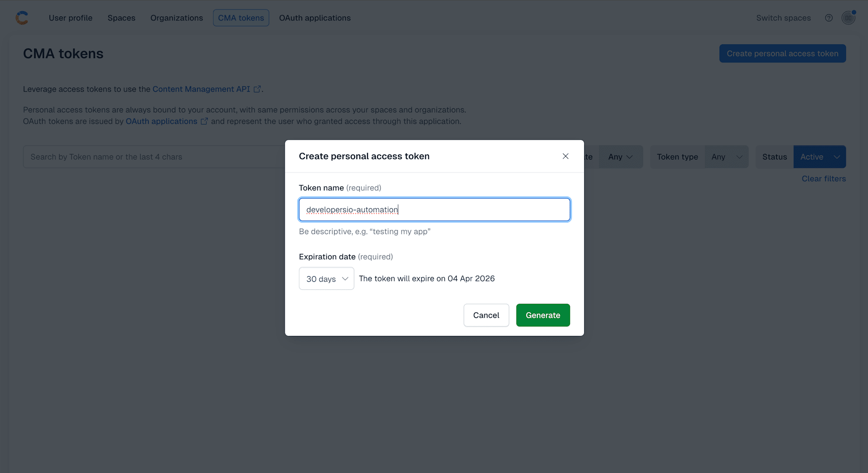Open the Status Active dropdown

pyautogui.click(x=819, y=157)
